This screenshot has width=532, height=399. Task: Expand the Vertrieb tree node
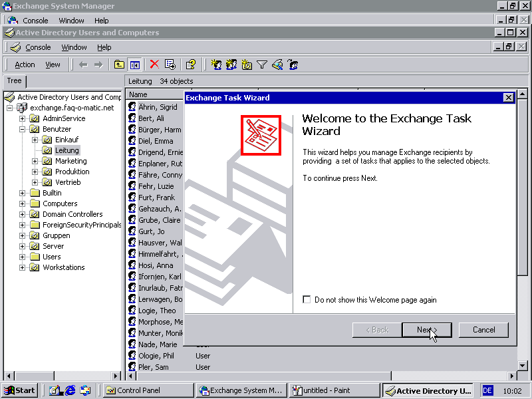pyautogui.click(x=35, y=182)
